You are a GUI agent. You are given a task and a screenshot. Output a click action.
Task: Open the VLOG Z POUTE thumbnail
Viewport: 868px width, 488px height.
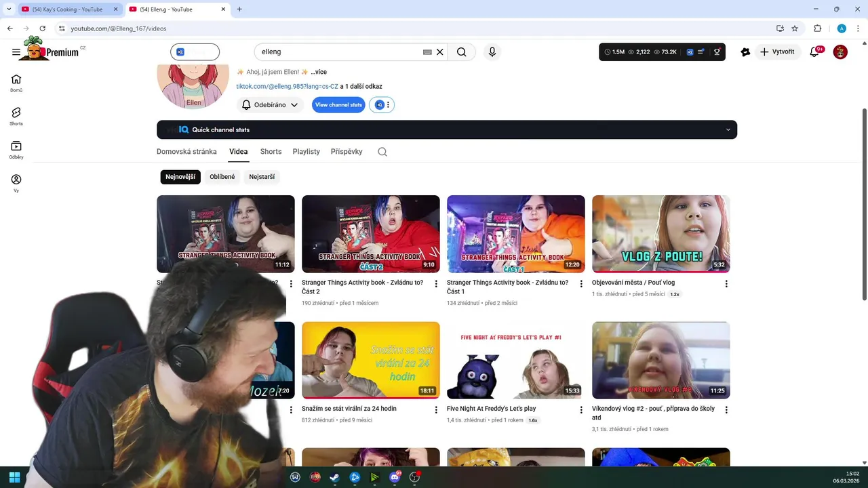(660, 234)
